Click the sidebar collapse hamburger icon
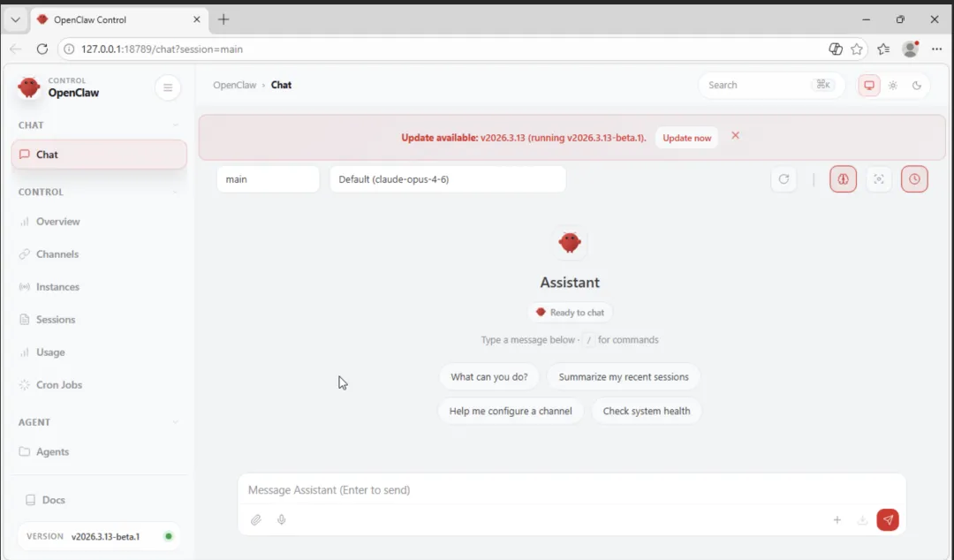This screenshot has height=560, width=954. point(168,87)
